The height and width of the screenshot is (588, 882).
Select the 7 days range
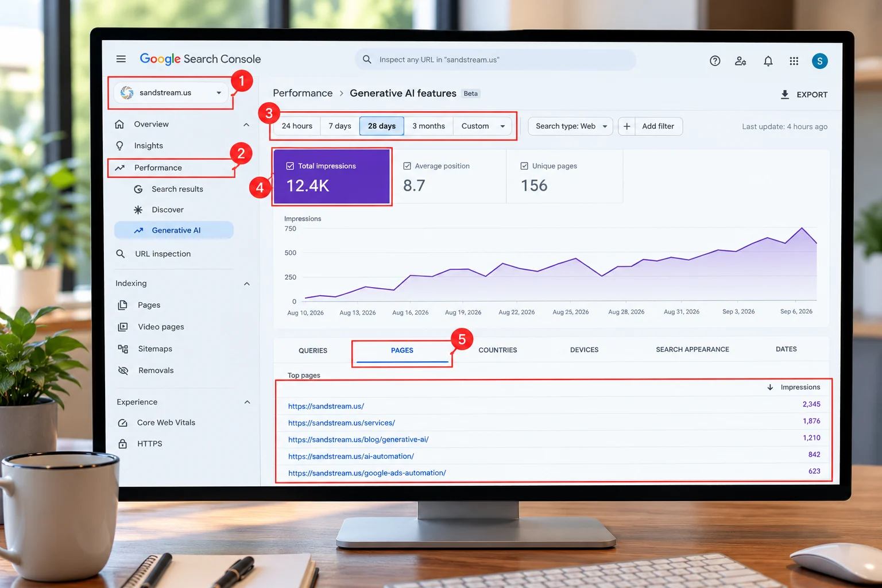pyautogui.click(x=340, y=126)
